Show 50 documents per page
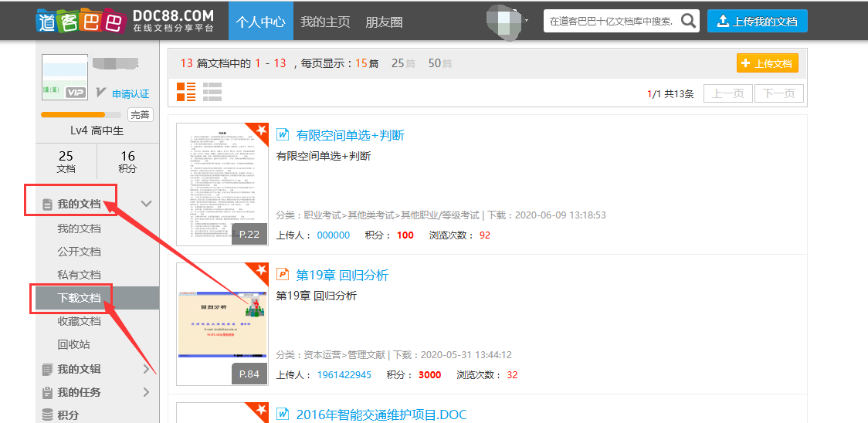Screen dimensions: 868x423 tap(435, 63)
